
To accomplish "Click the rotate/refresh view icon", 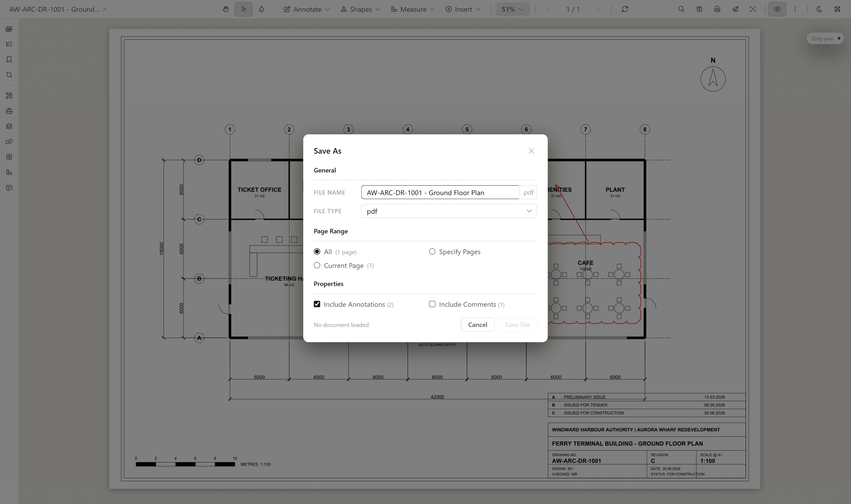I will pyautogui.click(x=625, y=9).
